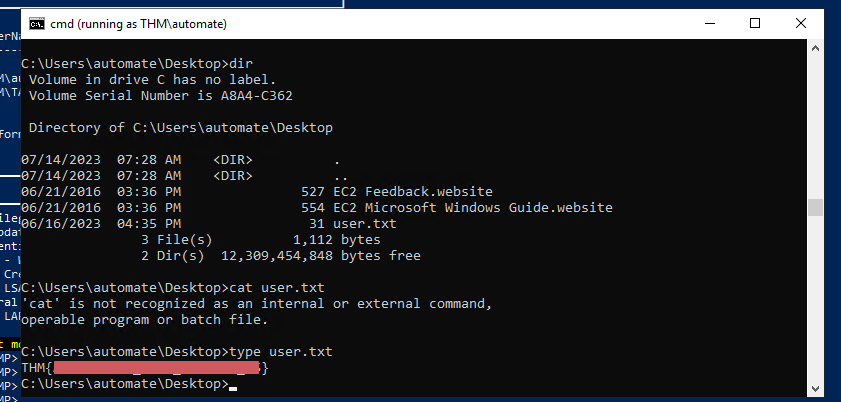Click the blinking cursor at the prompt
Screen dimensions: 841x402
233,386
